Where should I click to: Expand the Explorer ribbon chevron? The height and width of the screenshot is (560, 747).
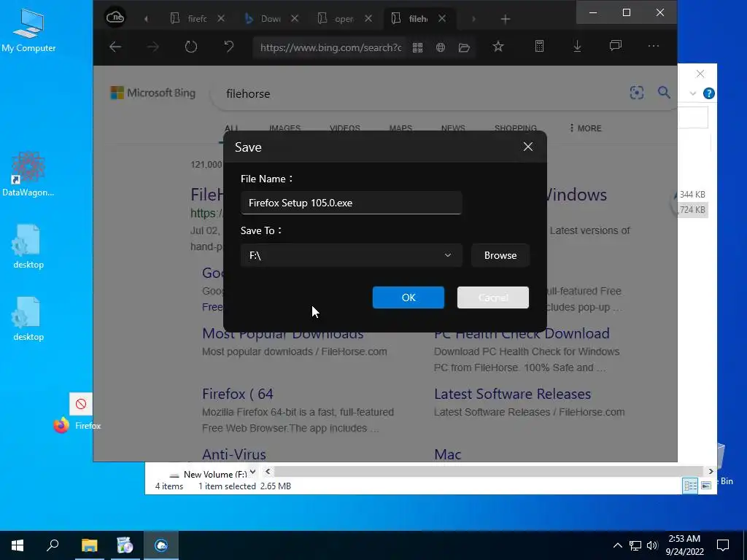tap(693, 93)
